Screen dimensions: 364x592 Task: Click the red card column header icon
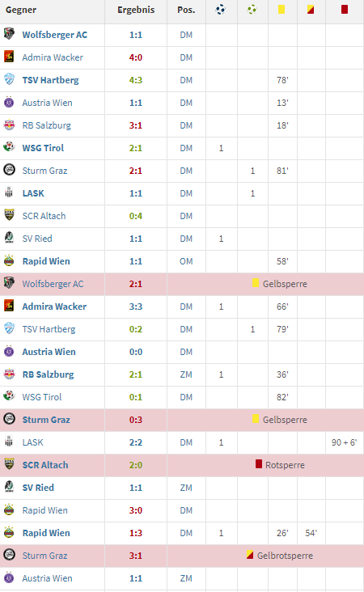tap(345, 9)
